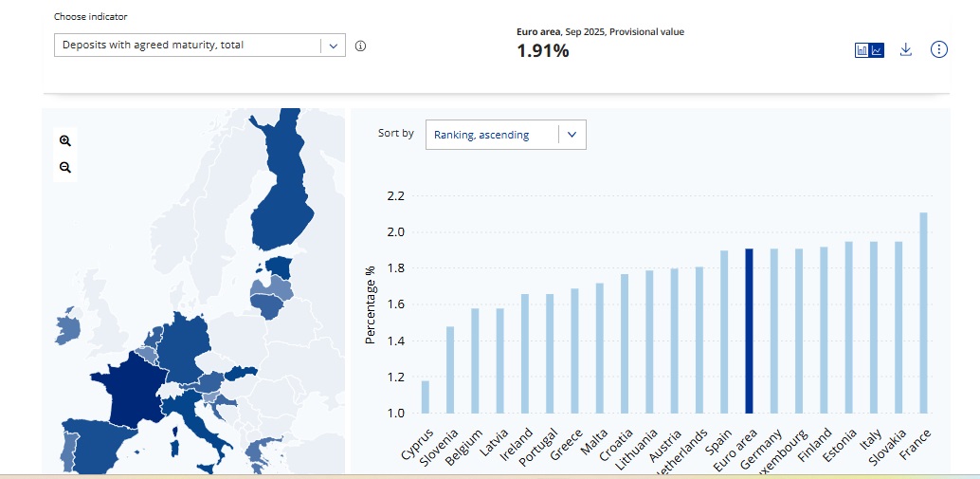The width and height of the screenshot is (980, 479).
Task: Download the chart data
Action: pos(905,49)
